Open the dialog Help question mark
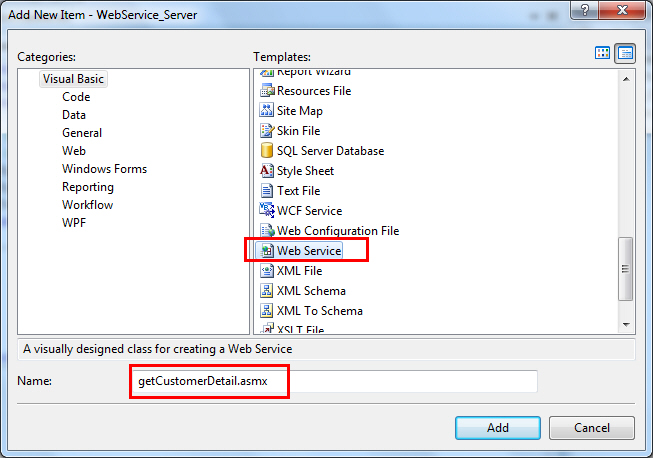This screenshot has width=653, height=458. click(x=584, y=10)
